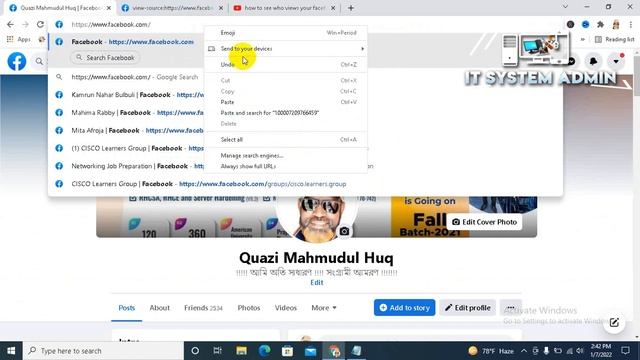
Task: Close the Quazi Mahmudul Huq tab
Action: [109, 8]
